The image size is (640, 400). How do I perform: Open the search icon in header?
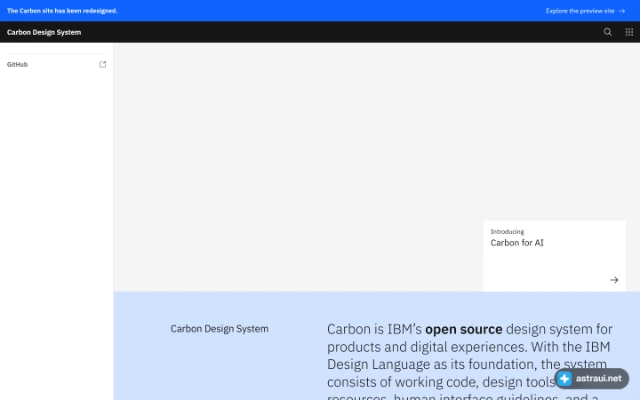pos(607,32)
